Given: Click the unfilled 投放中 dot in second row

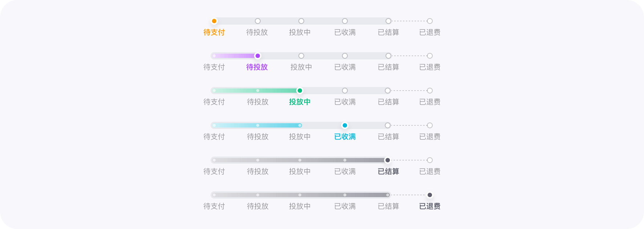Looking at the screenshot, I should 301,56.
